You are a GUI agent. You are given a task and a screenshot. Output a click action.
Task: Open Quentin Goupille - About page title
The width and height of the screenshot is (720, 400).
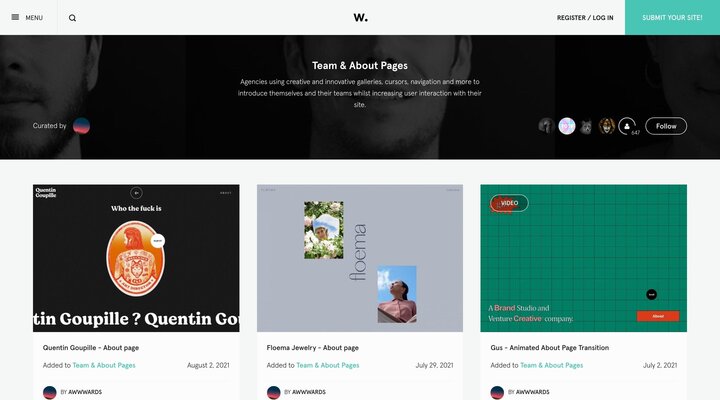click(x=91, y=348)
